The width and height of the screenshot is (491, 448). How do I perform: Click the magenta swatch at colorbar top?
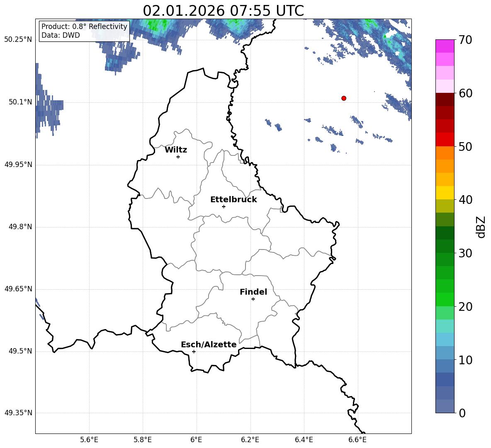[445, 46]
